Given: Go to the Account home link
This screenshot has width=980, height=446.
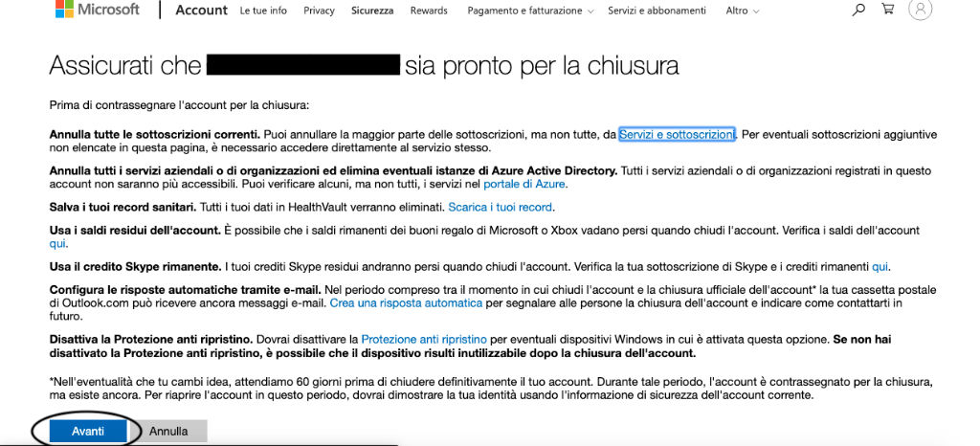Looking at the screenshot, I should [x=201, y=10].
